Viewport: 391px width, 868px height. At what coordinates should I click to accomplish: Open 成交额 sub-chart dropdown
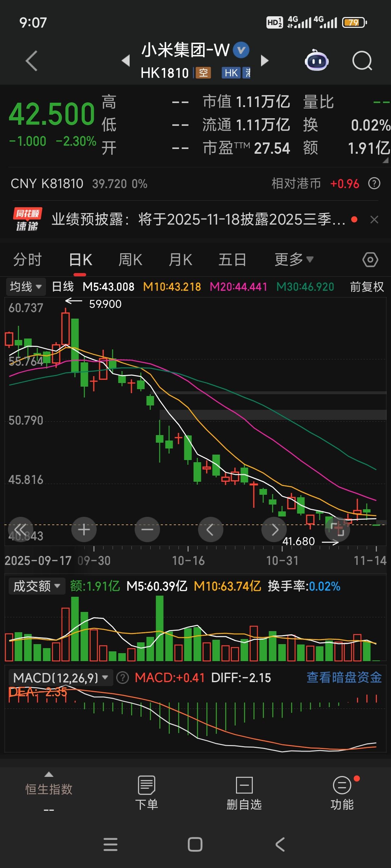(37, 586)
